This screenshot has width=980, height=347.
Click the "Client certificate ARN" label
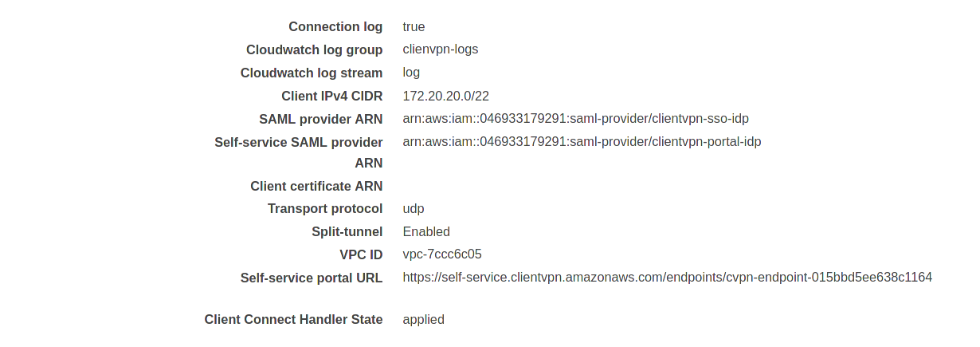click(316, 186)
